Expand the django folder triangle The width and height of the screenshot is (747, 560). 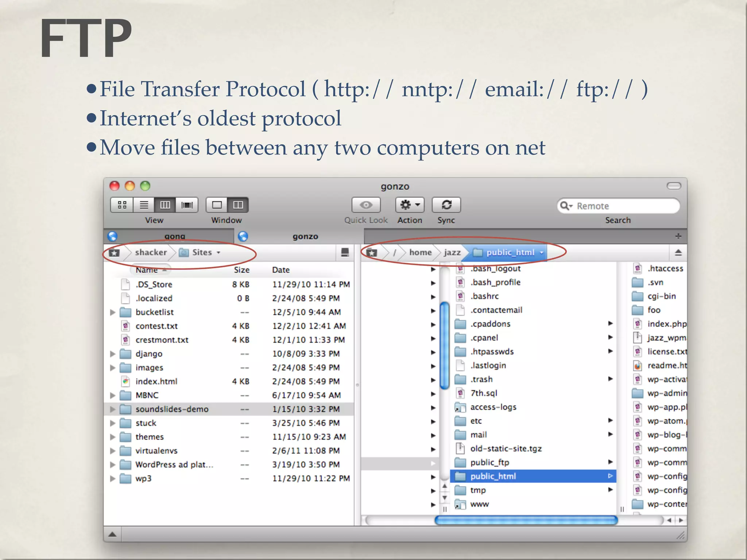coord(113,354)
